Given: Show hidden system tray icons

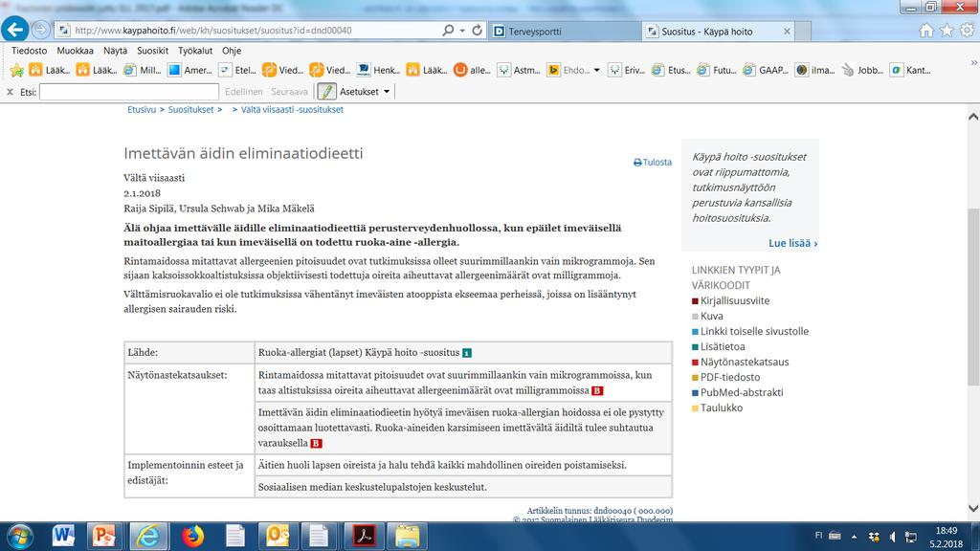Looking at the screenshot, I should [x=854, y=537].
